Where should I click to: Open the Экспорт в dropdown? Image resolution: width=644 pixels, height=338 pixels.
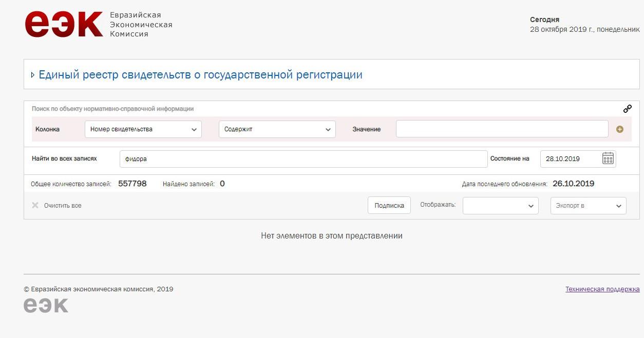click(x=589, y=206)
